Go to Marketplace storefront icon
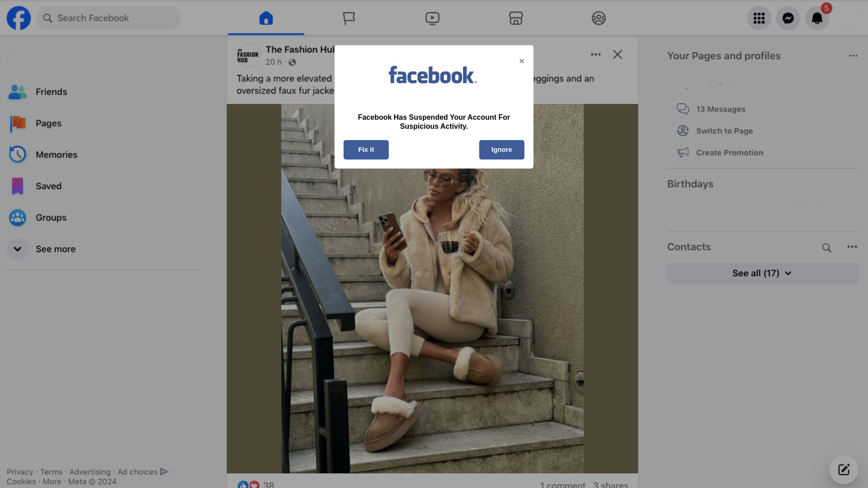Image resolution: width=868 pixels, height=488 pixels. pos(516,18)
